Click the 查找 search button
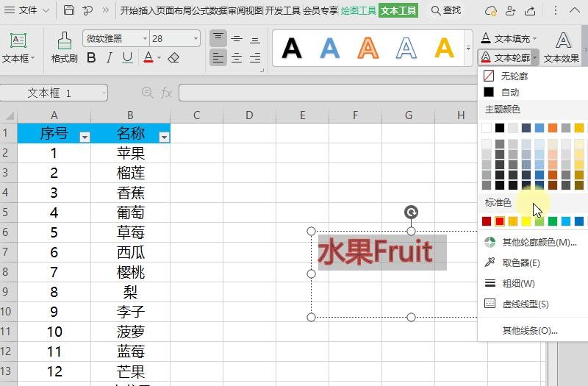 point(446,10)
